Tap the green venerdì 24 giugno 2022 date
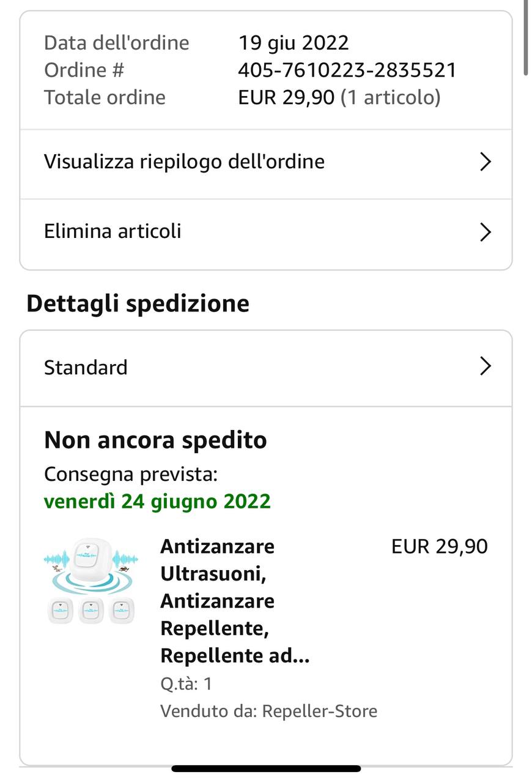 [x=157, y=502]
